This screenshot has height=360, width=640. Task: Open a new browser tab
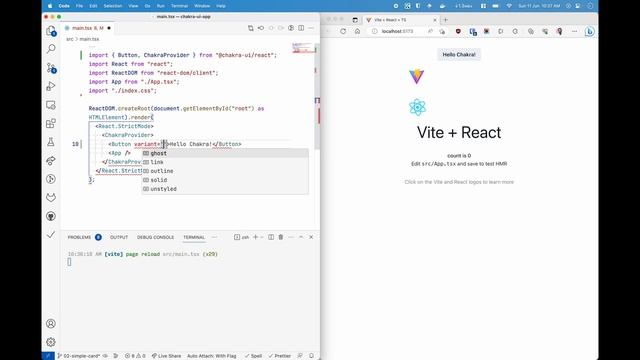coord(445,20)
